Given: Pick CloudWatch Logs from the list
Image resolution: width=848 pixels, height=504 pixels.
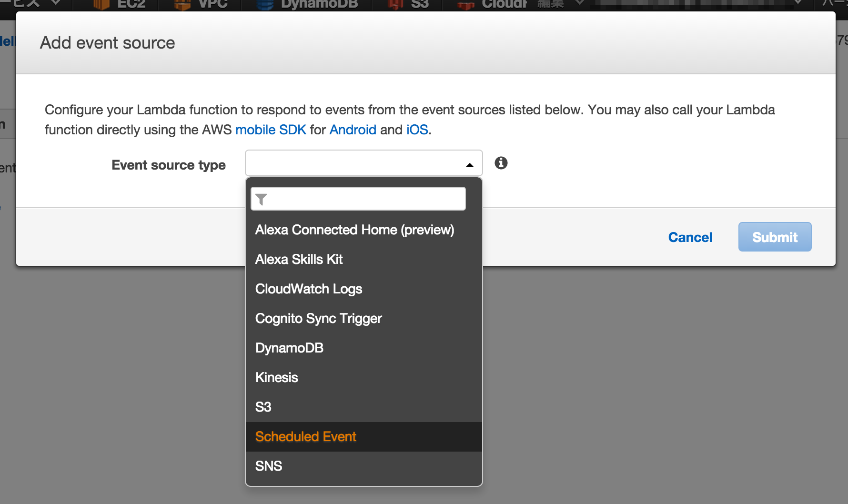Looking at the screenshot, I should coord(308,289).
